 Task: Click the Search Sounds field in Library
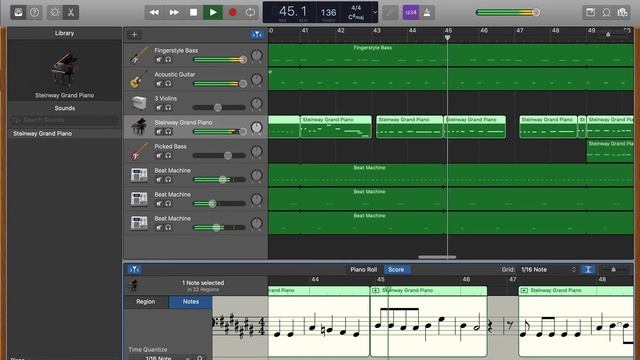tap(64, 120)
